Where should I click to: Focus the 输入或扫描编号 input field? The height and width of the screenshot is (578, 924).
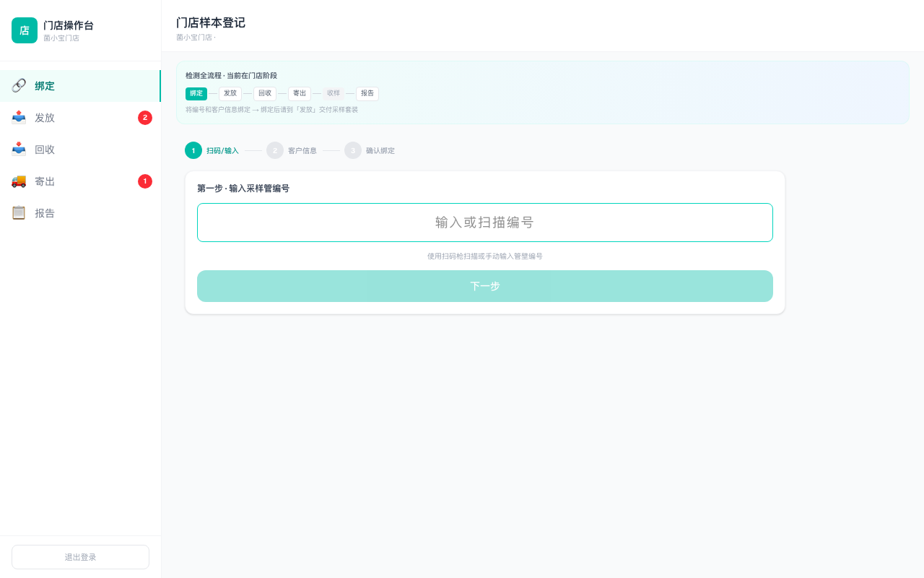tap(485, 223)
